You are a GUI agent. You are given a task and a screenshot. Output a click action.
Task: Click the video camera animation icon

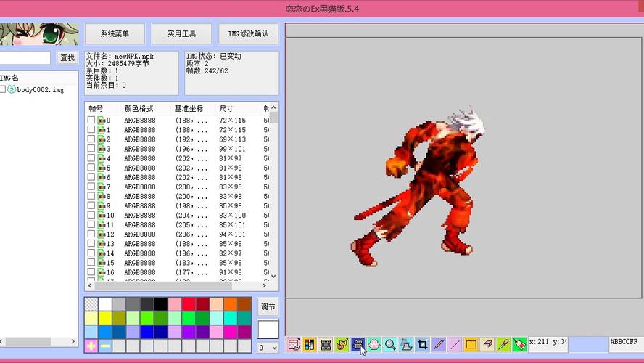(358, 345)
